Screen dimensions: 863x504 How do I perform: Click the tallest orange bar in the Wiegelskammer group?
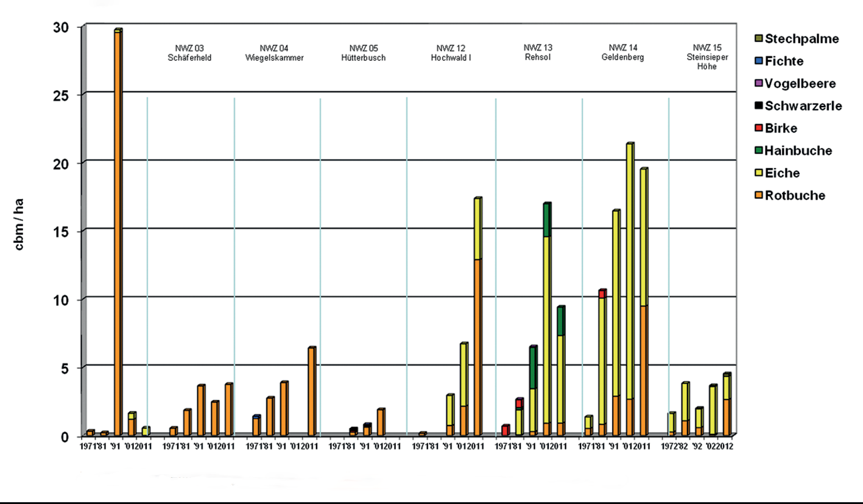(311, 392)
